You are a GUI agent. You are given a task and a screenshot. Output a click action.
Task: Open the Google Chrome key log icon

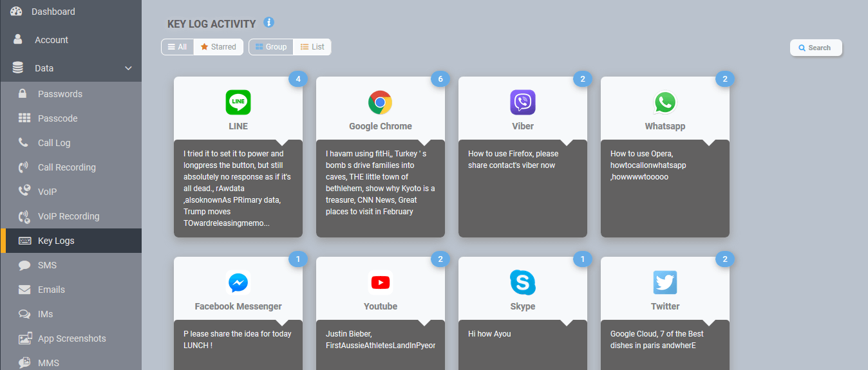[380, 102]
